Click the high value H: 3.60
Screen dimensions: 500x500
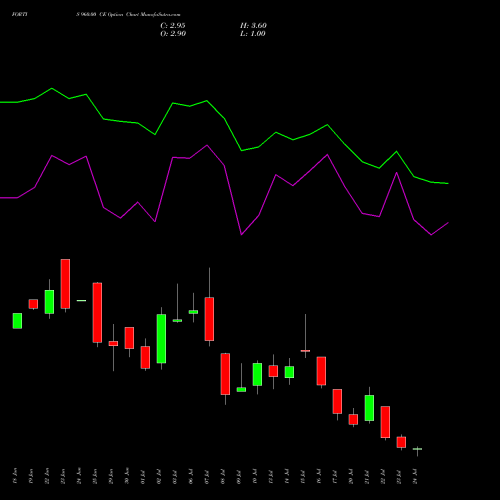253,26
